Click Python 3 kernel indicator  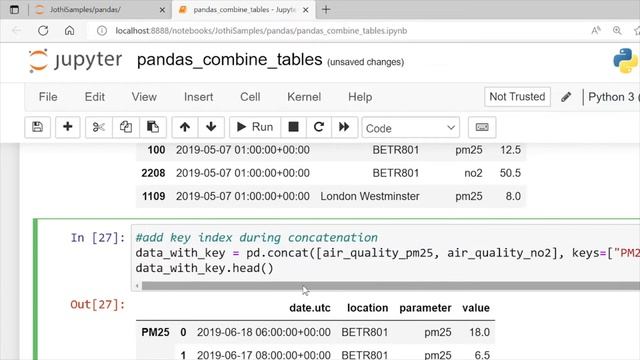tap(613, 97)
